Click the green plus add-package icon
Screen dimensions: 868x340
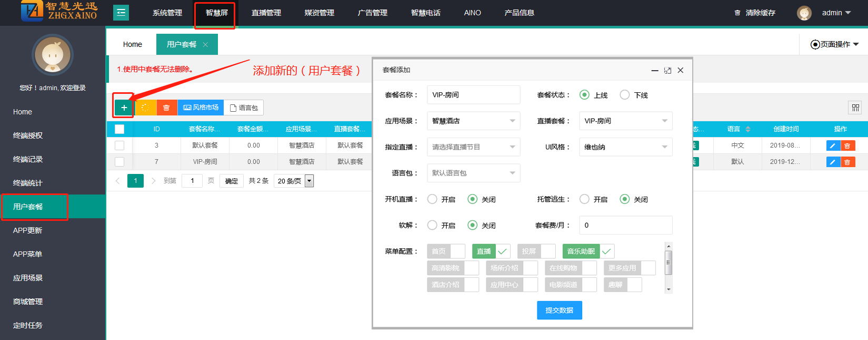click(124, 108)
